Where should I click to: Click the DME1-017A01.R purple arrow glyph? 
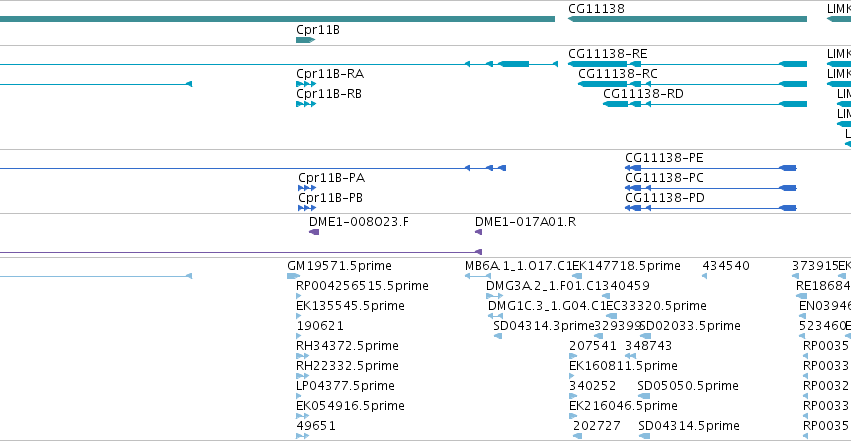pyautogui.click(x=478, y=232)
